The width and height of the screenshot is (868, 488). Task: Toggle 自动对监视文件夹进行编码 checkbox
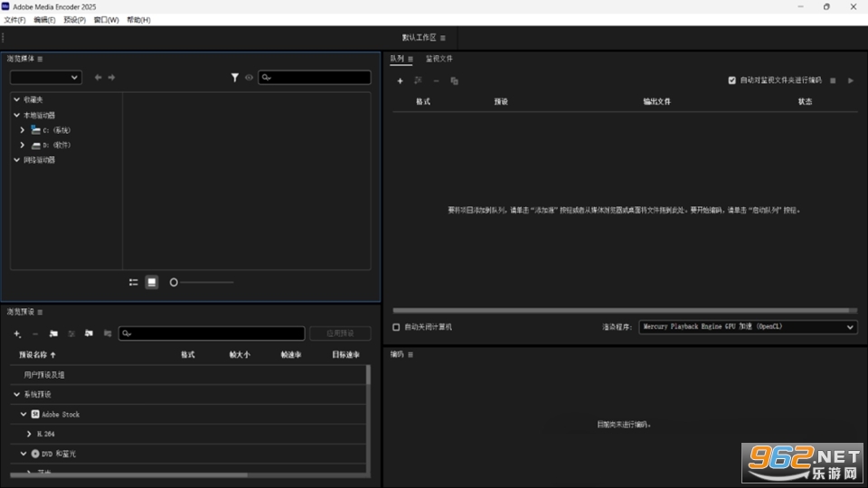731,80
